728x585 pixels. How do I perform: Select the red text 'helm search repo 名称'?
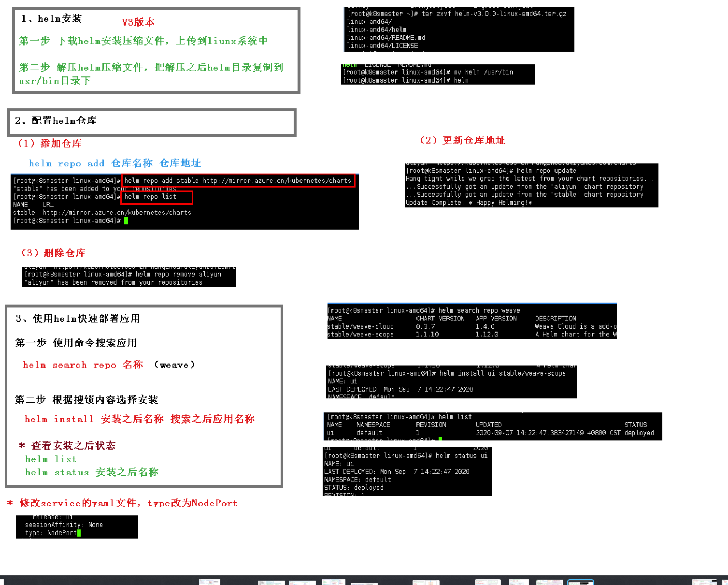pos(83,365)
